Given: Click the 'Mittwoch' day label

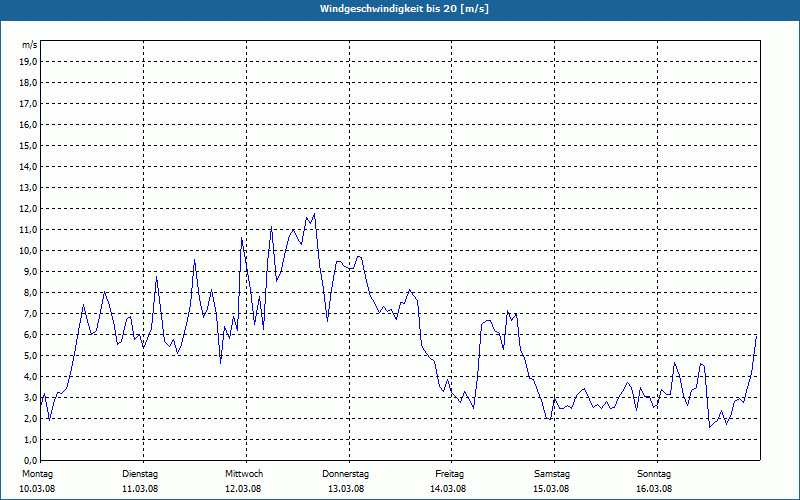Looking at the screenshot, I should click(x=244, y=474).
